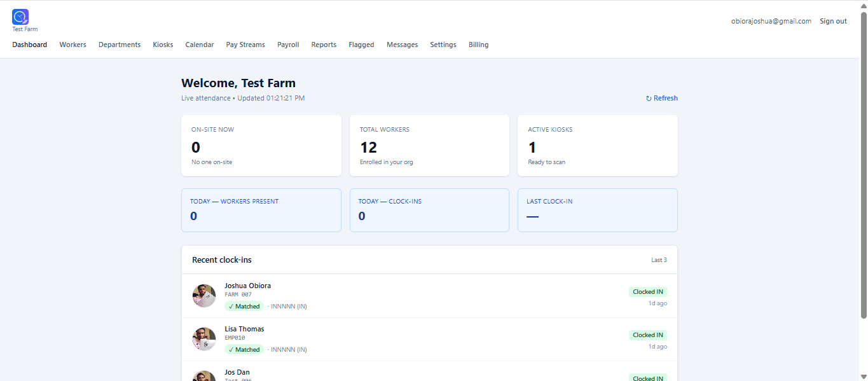The width and height of the screenshot is (868, 381).
Task: Click the Welcome, Test Farm heading
Action: [238, 83]
